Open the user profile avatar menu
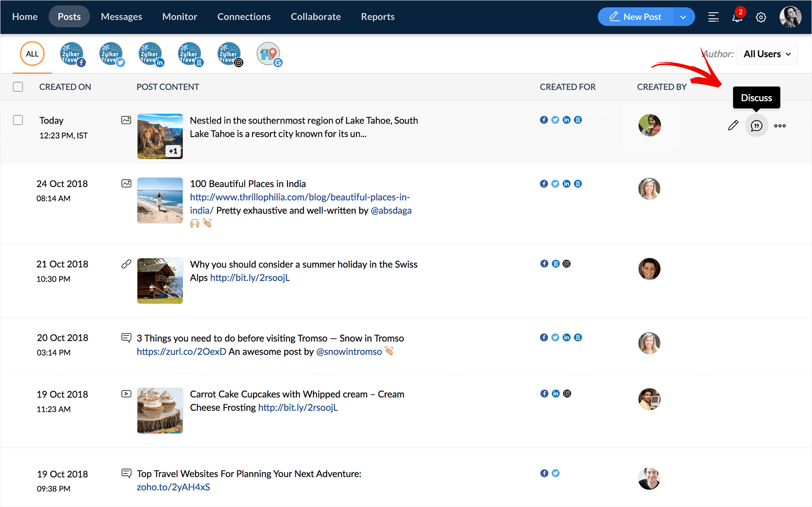Screen dimensions: 812x507 click(x=790, y=17)
